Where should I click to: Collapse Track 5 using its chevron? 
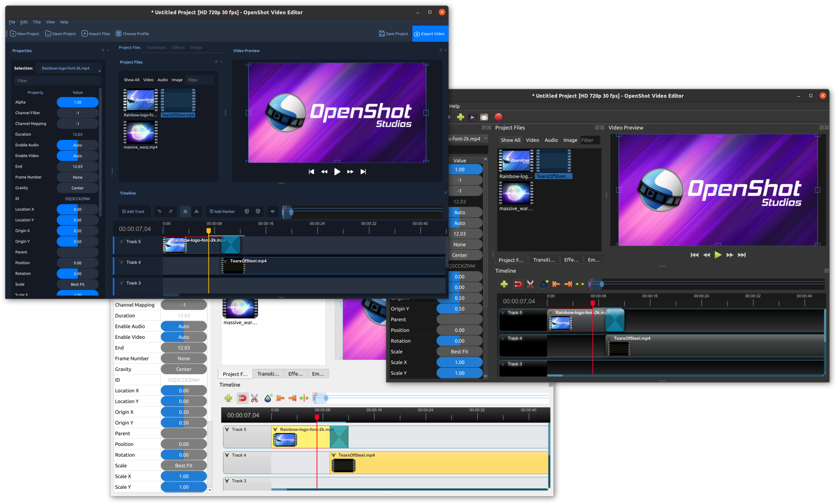(121, 241)
